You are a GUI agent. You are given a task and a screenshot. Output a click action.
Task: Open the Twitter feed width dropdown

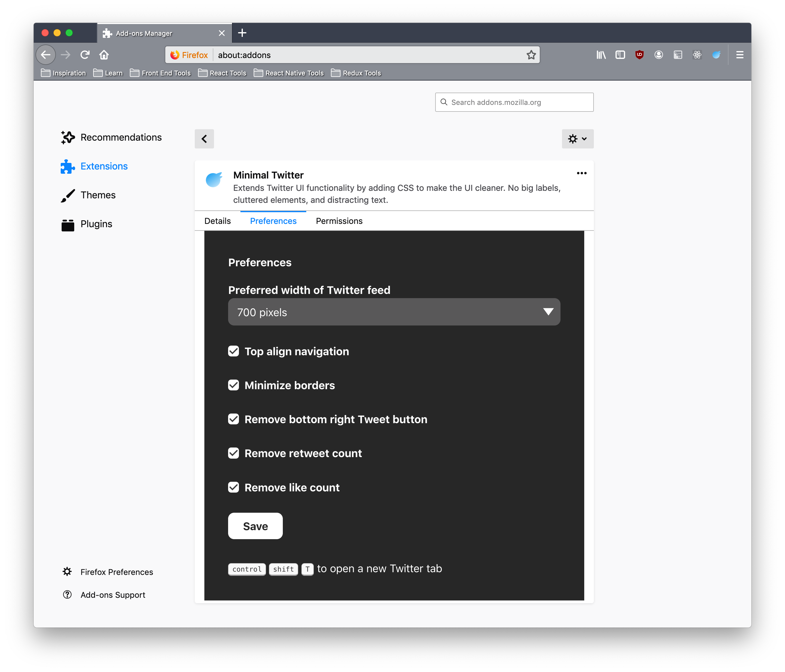click(394, 312)
